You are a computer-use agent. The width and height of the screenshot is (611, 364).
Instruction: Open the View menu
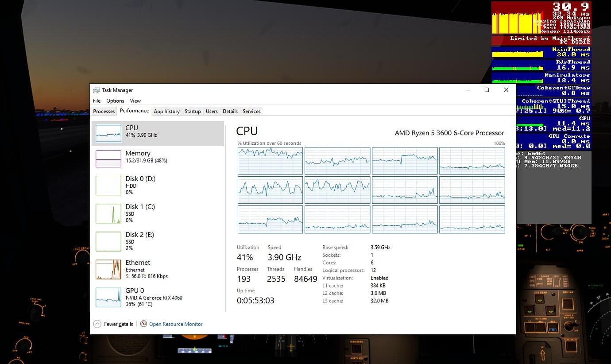(135, 101)
